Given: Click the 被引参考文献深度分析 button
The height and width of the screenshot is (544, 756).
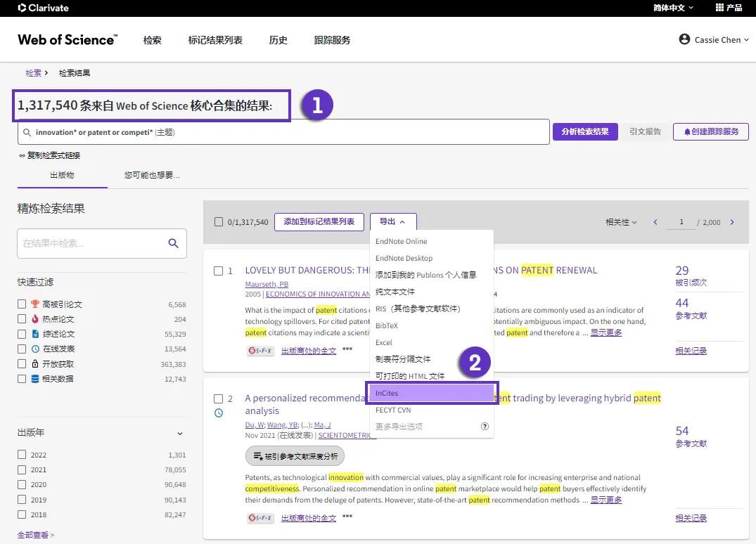Looking at the screenshot, I should [295, 456].
